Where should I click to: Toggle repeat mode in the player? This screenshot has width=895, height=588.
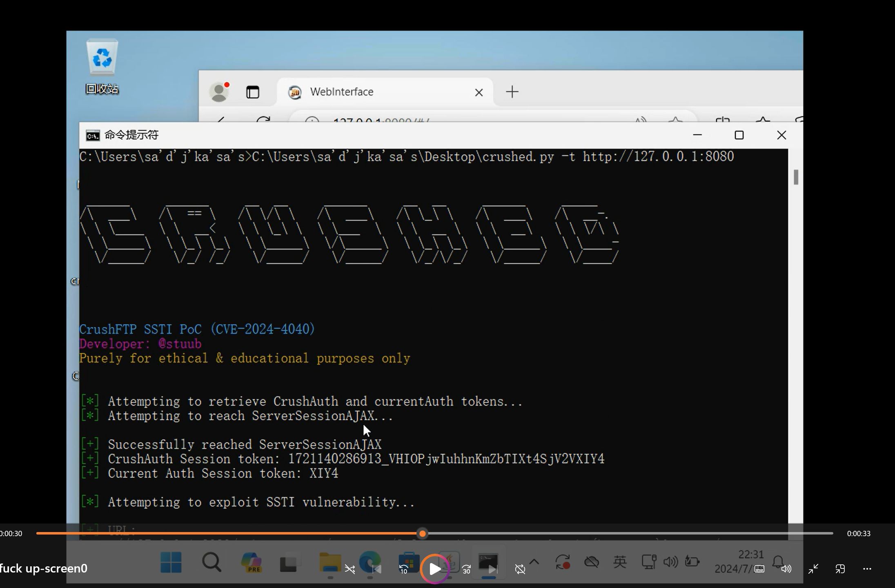pyautogui.click(x=520, y=569)
